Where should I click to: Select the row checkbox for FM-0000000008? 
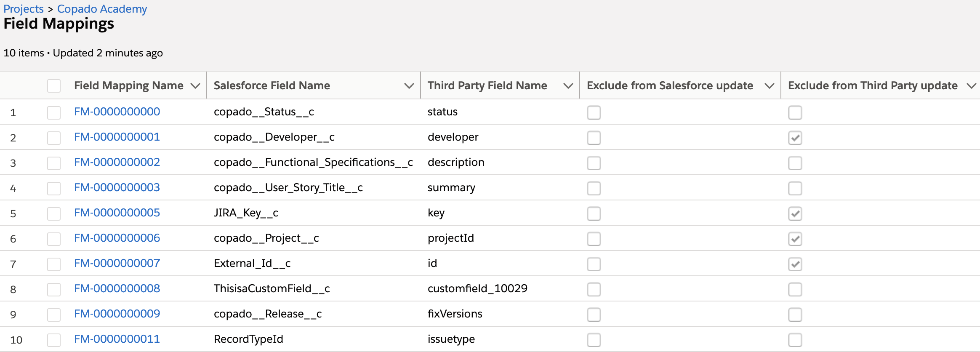click(x=54, y=289)
